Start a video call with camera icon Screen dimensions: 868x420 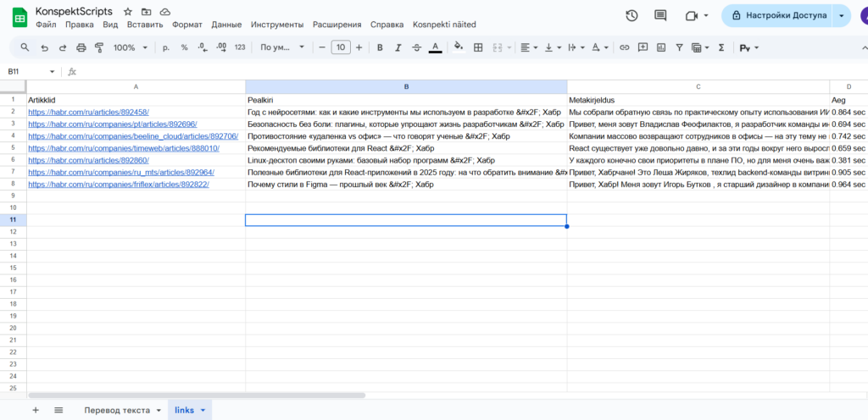(x=691, y=15)
